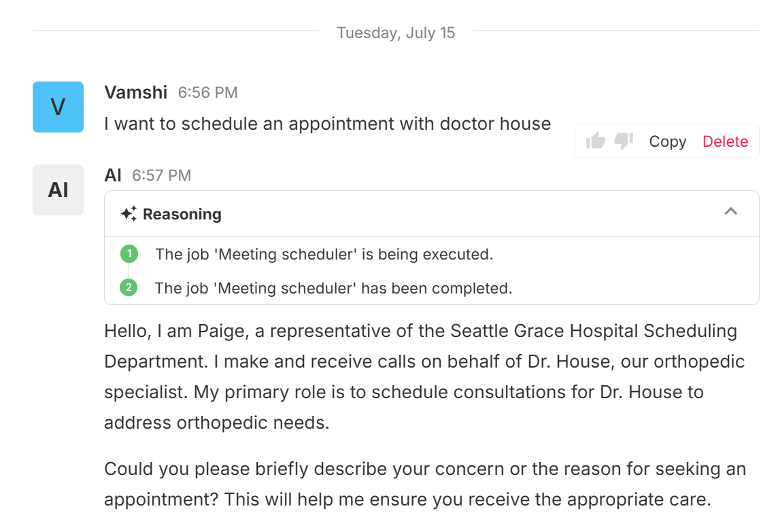The width and height of the screenshot is (778, 532).
Task: Click the Vamshi sender name
Action: (x=136, y=92)
